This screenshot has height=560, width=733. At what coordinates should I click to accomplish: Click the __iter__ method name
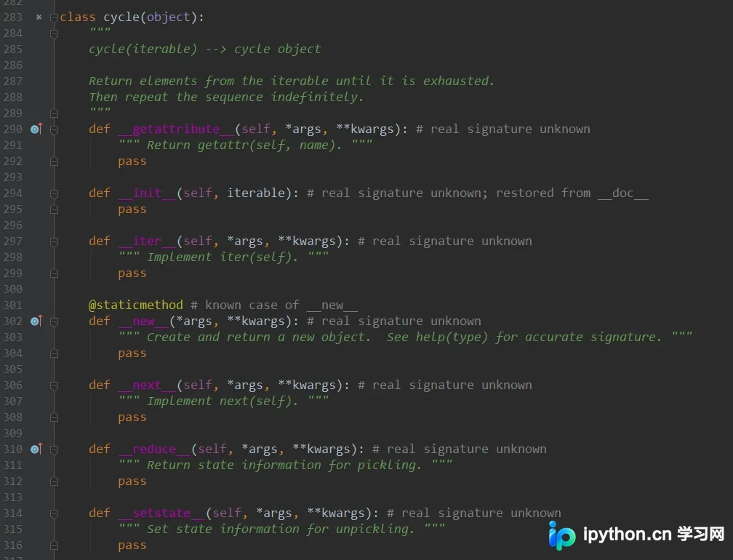(147, 241)
